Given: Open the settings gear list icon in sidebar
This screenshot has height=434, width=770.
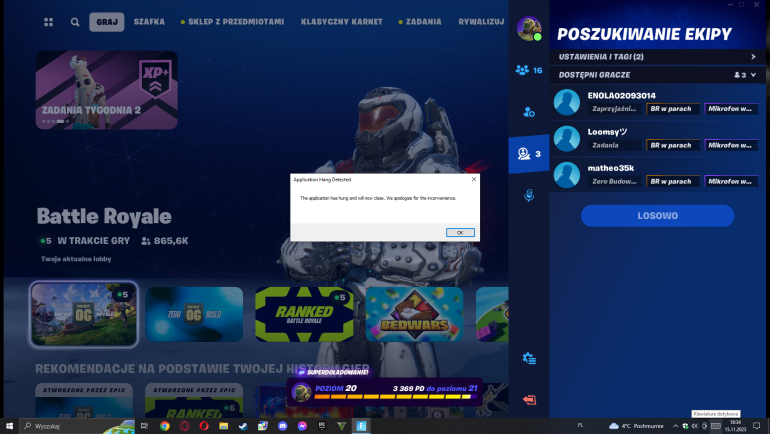Looking at the screenshot, I should click(x=529, y=358).
